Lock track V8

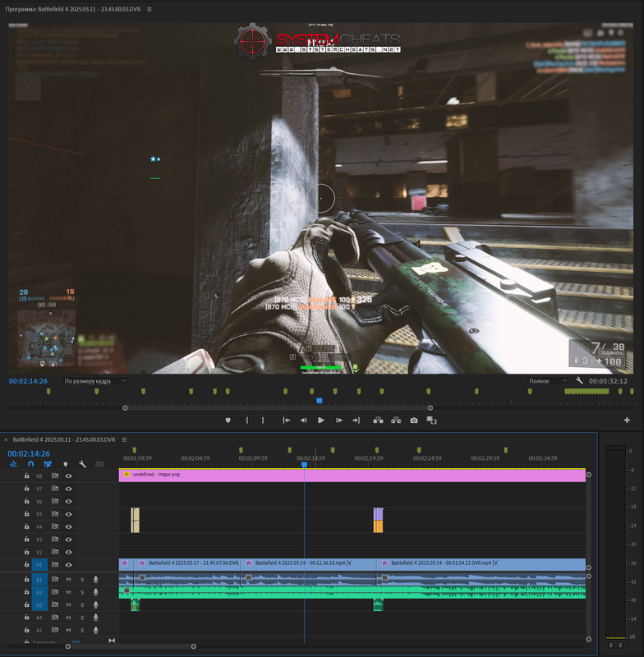(x=27, y=476)
